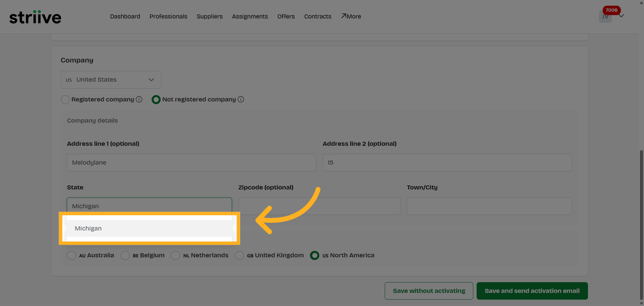The height and width of the screenshot is (306, 644).
Task: Click the Town/City input field
Action: tap(489, 206)
